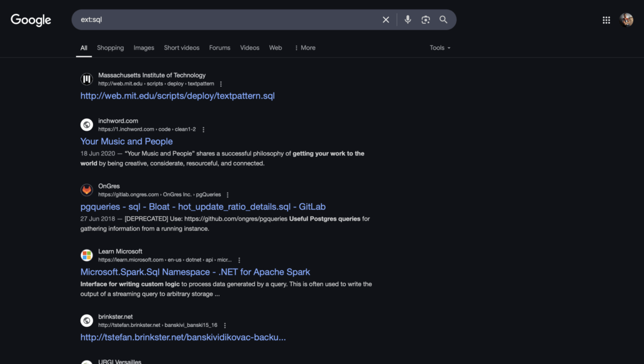Open the tstefan.brinkster.net banskividikovac link
Viewport: 644px width, 364px height.
183,337
